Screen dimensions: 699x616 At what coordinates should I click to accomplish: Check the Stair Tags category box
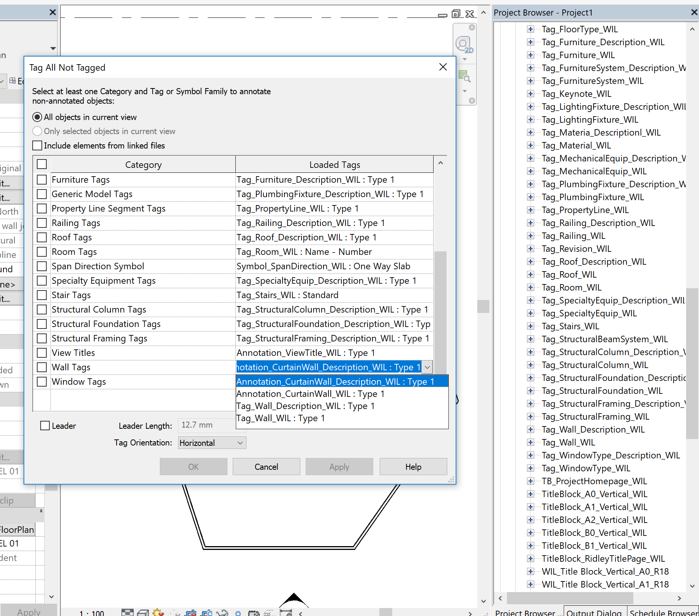point(42,295)
